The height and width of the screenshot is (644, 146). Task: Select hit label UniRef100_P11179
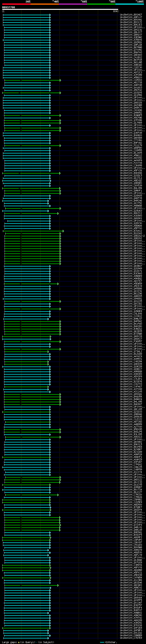131,146
